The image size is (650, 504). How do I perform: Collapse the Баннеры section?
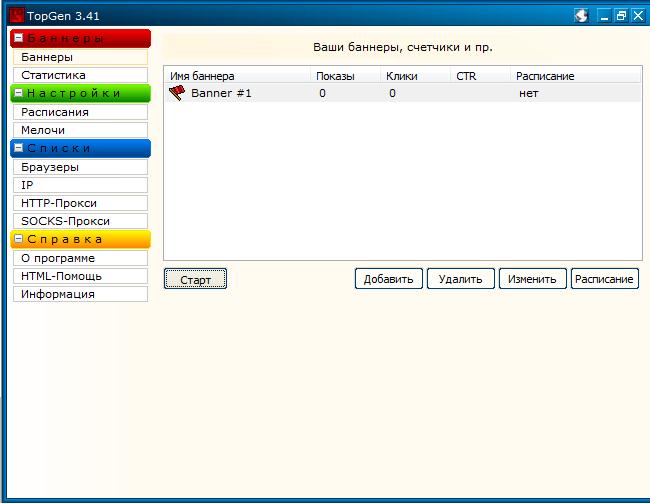coord(18,38)
